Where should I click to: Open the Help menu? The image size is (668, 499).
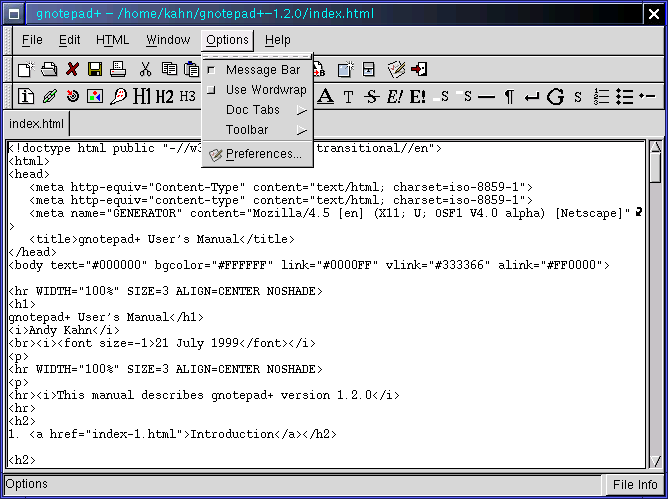[x=278, y=40]
